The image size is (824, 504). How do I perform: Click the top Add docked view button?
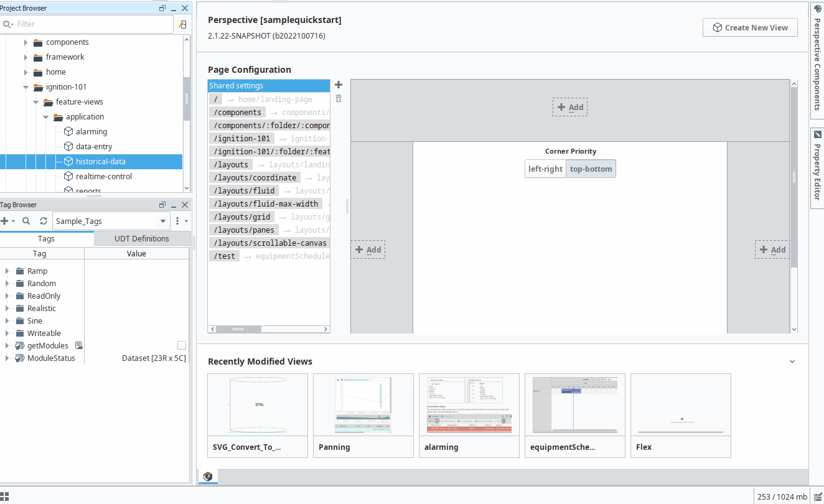569,106
